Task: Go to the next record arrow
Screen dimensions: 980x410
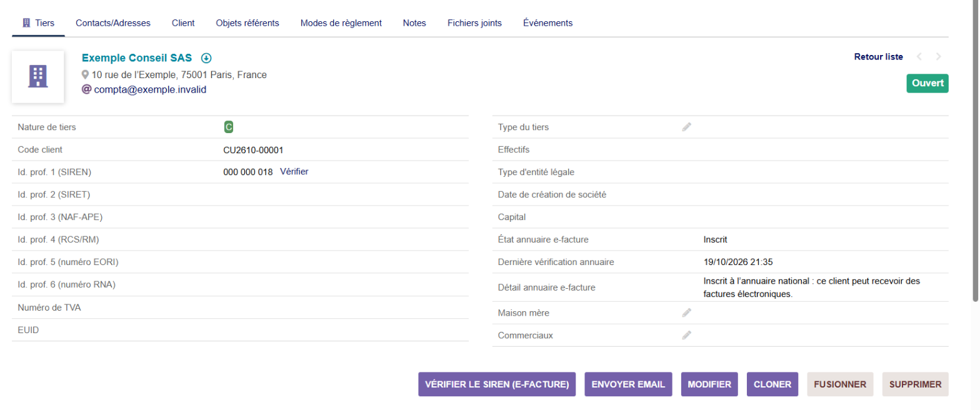Action: [x=938, y=57]
